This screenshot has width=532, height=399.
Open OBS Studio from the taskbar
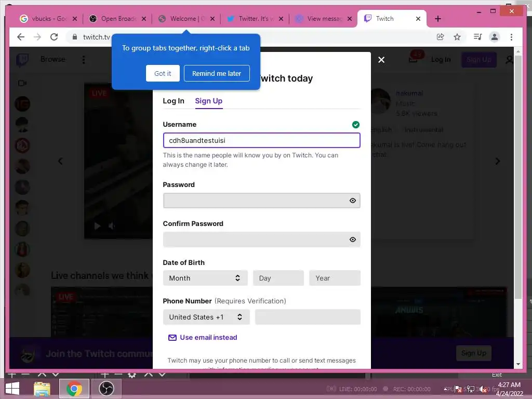tap(106, 389)
